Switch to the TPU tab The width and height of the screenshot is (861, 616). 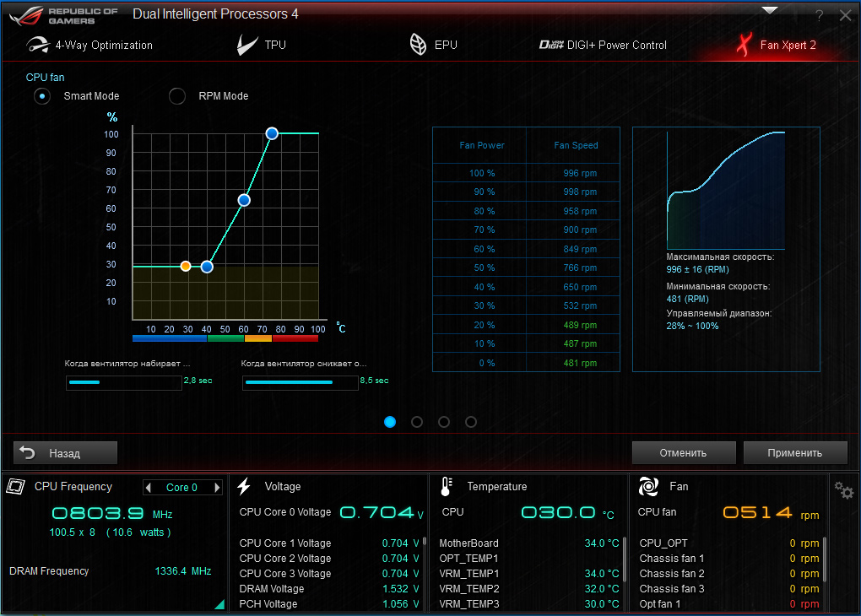(262, 45)
